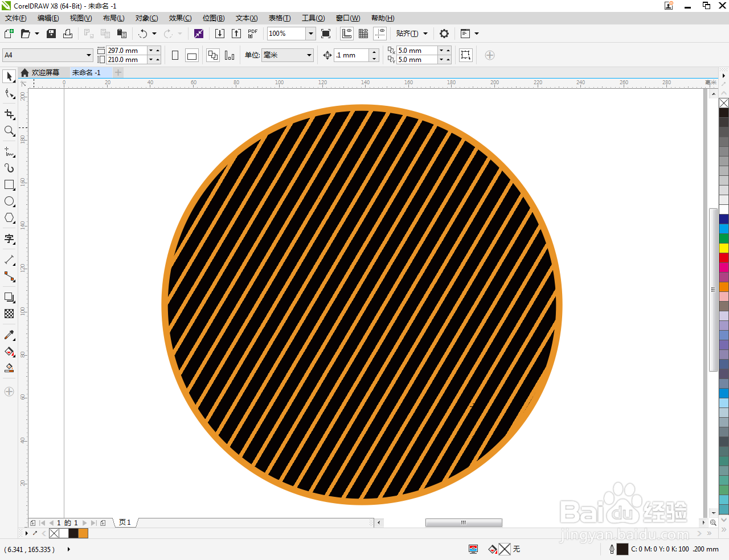Toggle Show rulers button
Viewport: 729px width, 560px height.
347,34
